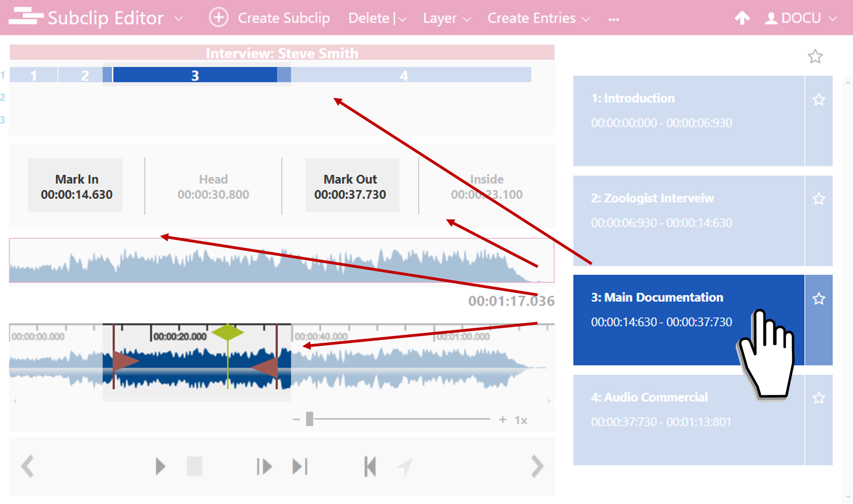Expand the Create Entries dropdown
The image size is (853, 504).
[538, 18]
